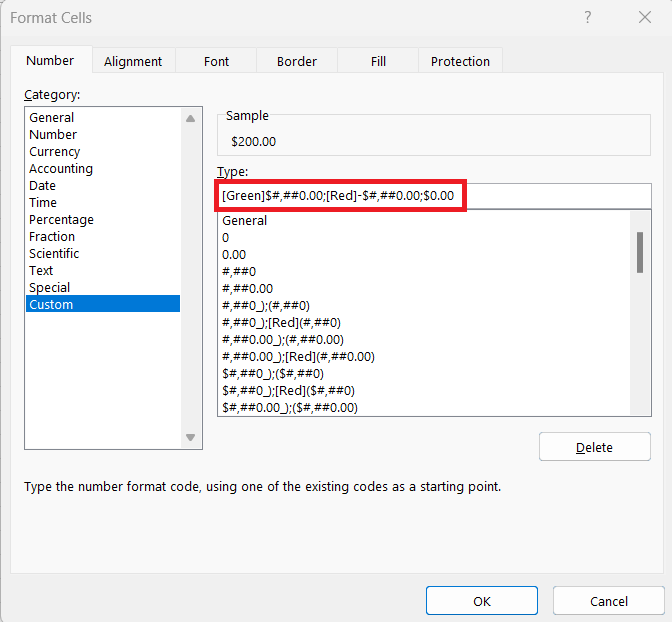Screen dimensions: 672x622
Task: Select General in Category list
Action: pos(103,117)
